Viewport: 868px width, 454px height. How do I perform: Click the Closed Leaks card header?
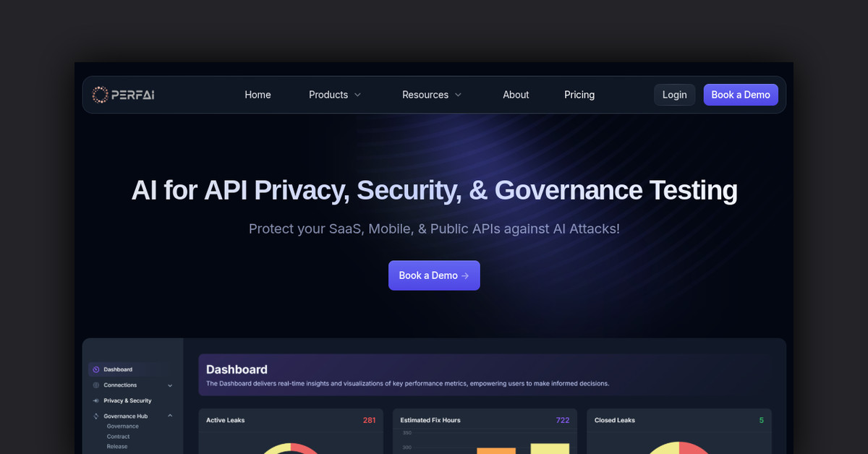click(679, 420)
